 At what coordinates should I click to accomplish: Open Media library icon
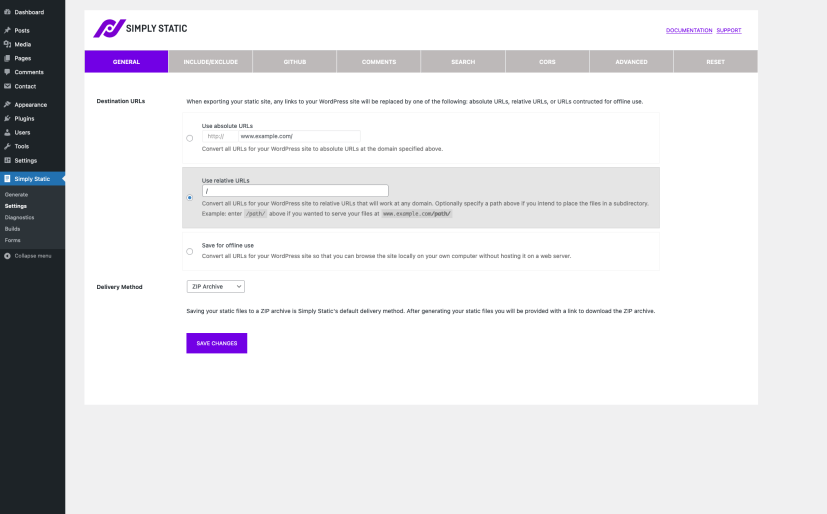point(8,44)
